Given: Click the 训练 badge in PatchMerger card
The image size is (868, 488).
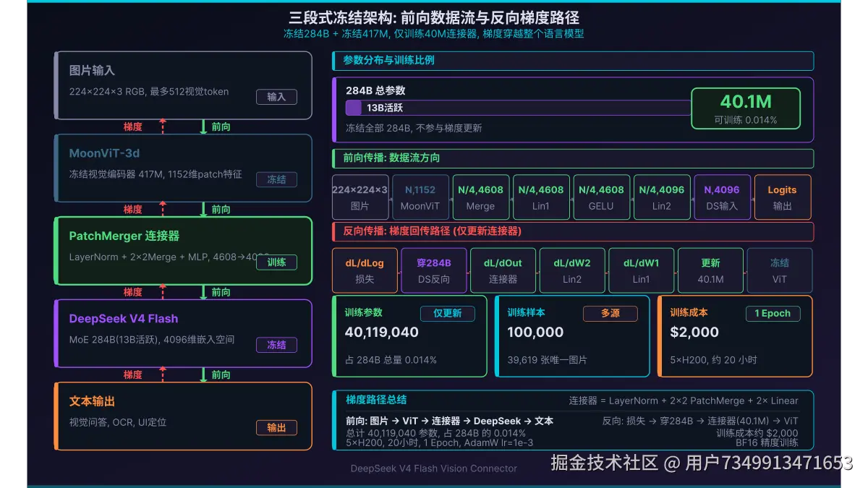Looking at the screenshot, I should coord(276,262).
